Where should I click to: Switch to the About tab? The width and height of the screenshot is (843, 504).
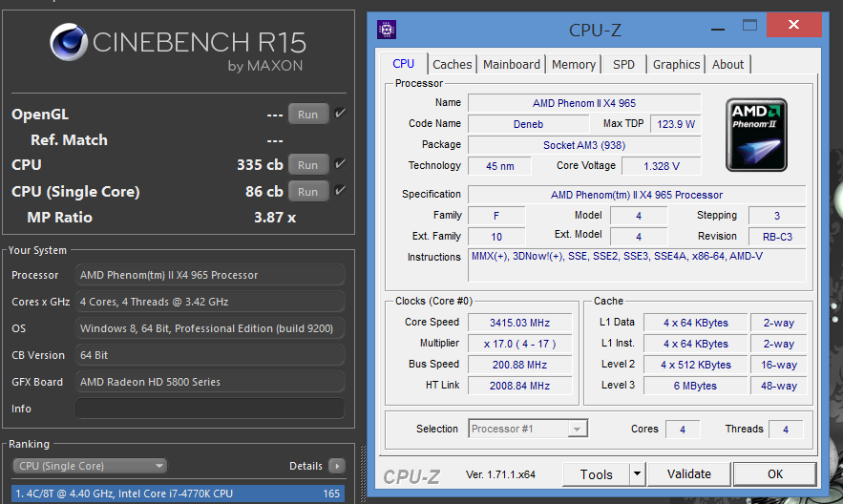pyautogui.click(x=727, y=65)
